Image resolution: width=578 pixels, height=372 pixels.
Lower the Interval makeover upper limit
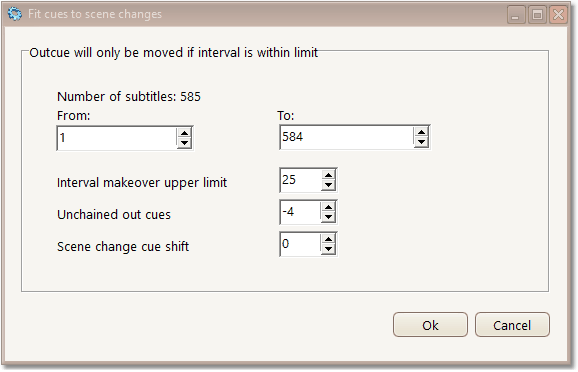click(x=328, y=185)
